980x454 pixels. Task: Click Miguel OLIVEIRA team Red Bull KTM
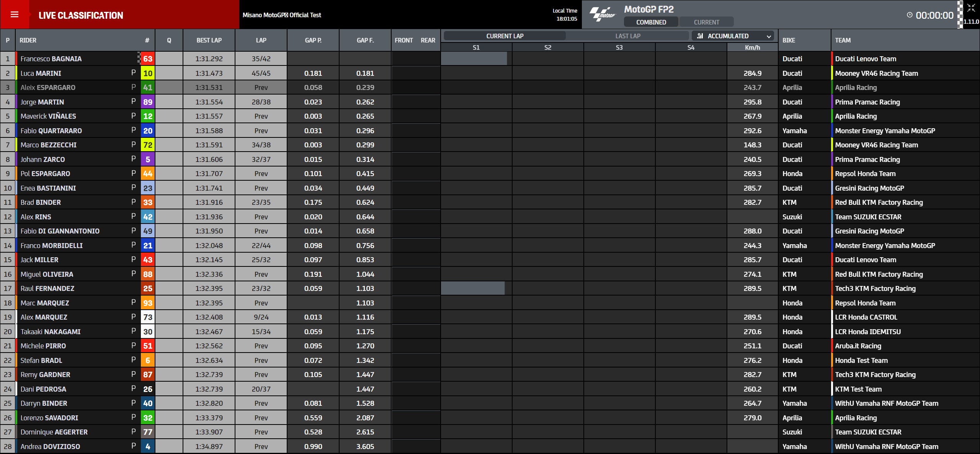click(879, 274)
